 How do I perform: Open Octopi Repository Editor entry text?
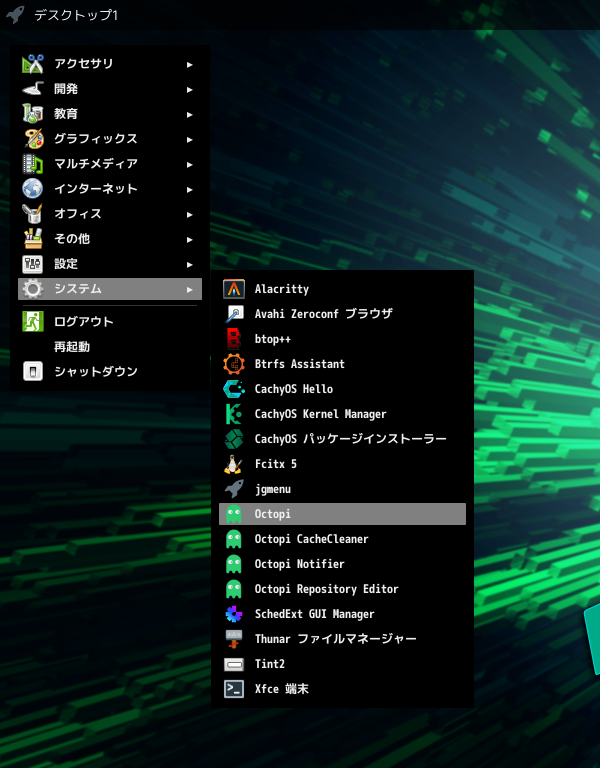(326, 589)
